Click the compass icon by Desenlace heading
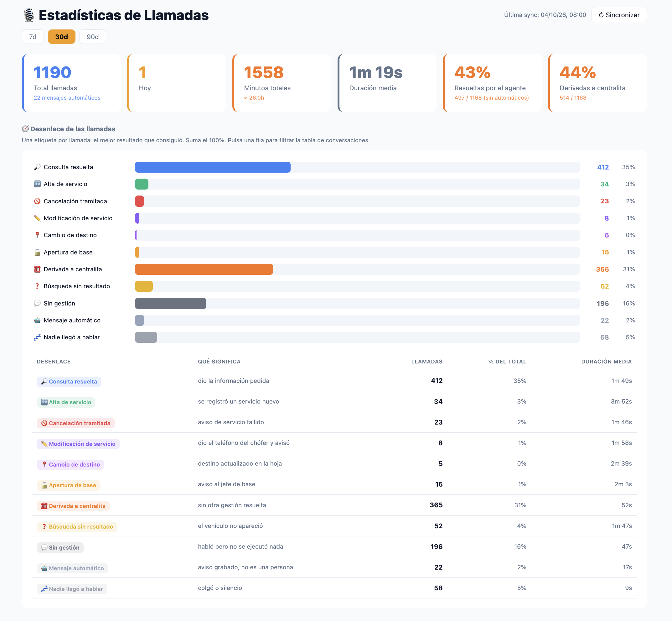This screenshot has width=672, height=621. pyautogui.click(x=25, y=129)
